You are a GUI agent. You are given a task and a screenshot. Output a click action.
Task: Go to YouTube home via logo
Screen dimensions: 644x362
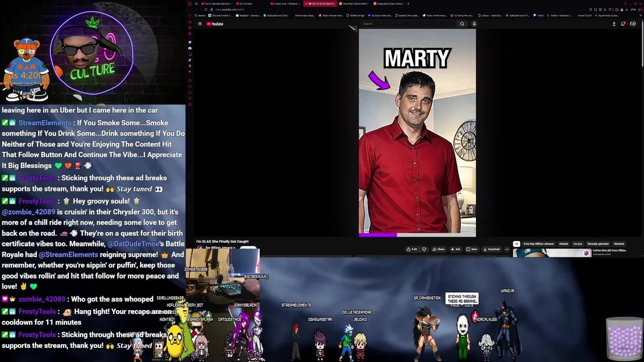click(x=215, y=24)
